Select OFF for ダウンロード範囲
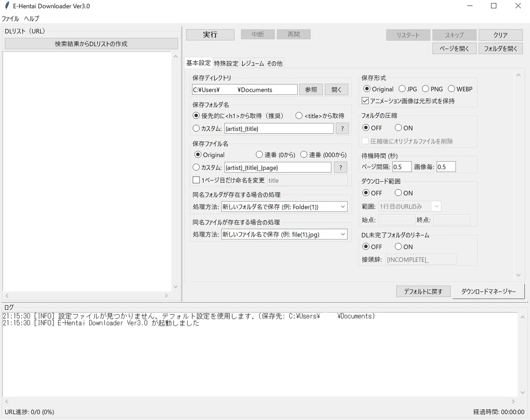The height and width of the screenshot is (420, 530). [x=372, y=193]
